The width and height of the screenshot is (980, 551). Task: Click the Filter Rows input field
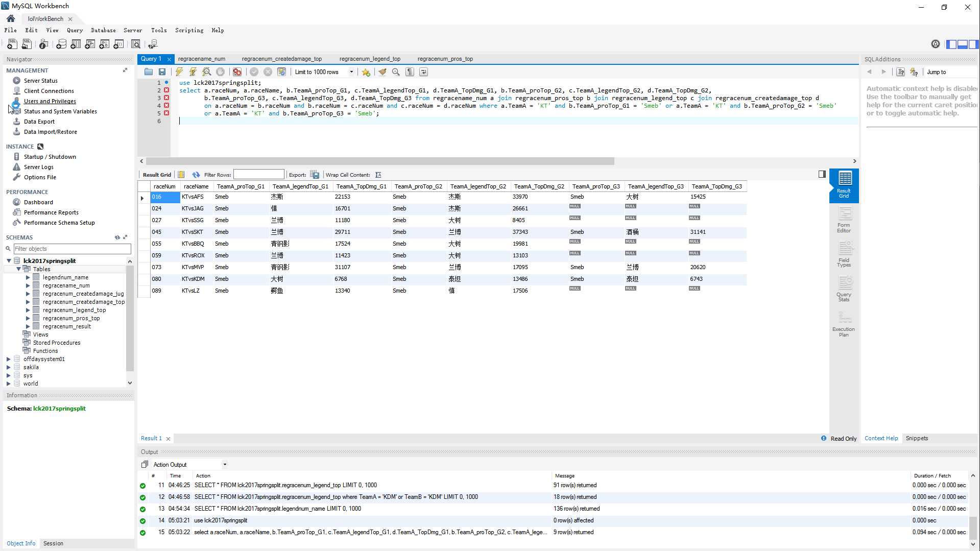258,175
